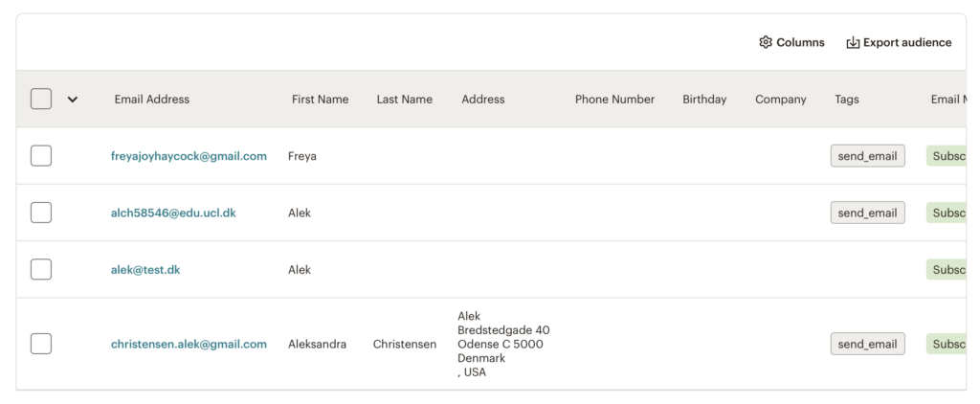This screenshot has width=980, height=404.
Task: Select the alch58546@edu.ucl.dk row checkbox
Action: click(x=41, y=213)
